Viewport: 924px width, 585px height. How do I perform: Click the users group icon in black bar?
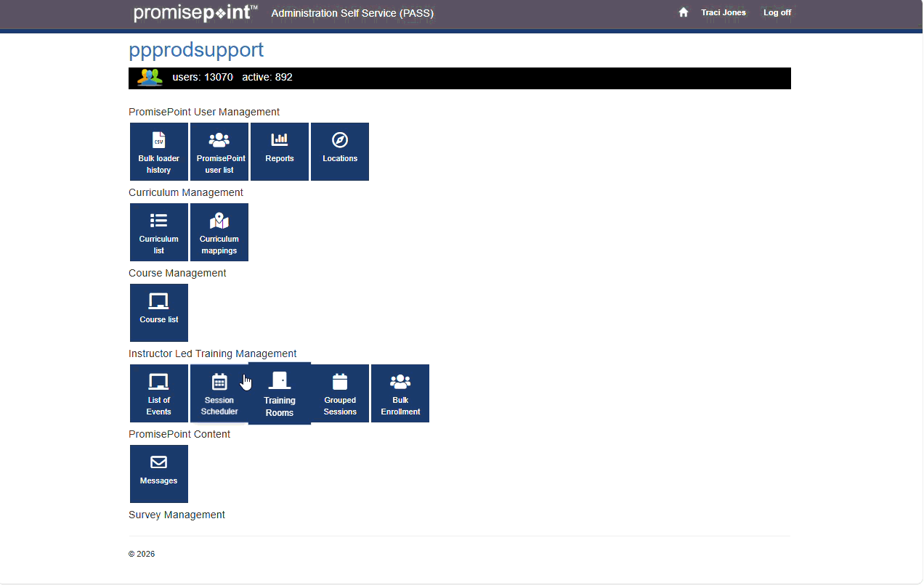tap(150, 78)
